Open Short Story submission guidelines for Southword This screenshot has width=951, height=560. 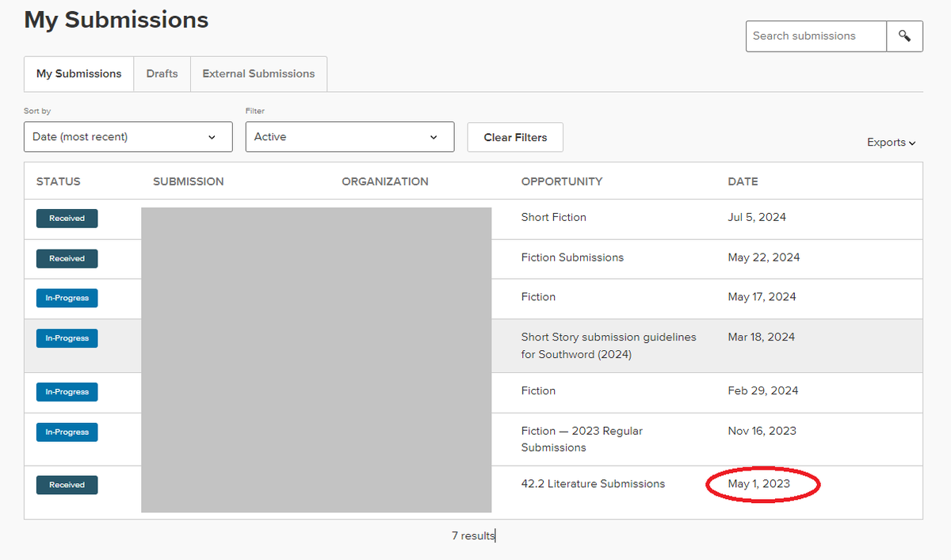609,345
